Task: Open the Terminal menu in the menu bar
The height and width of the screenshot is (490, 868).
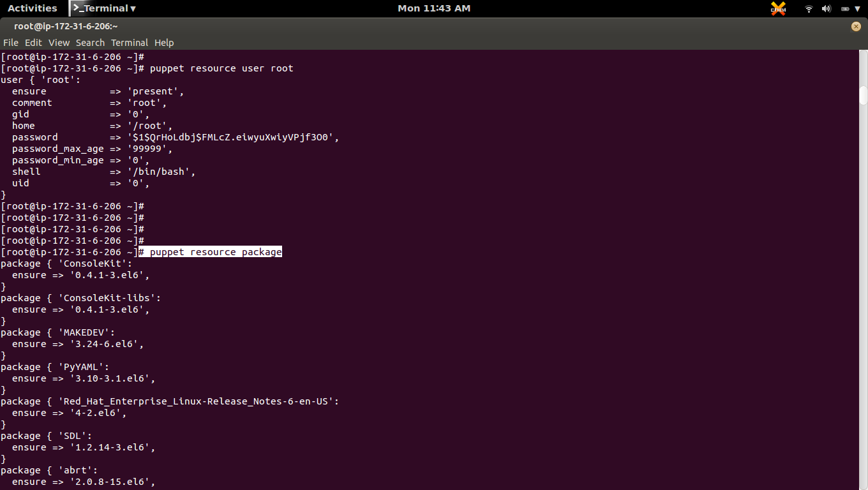Action: pyautogui.click(x=130, y=43)
